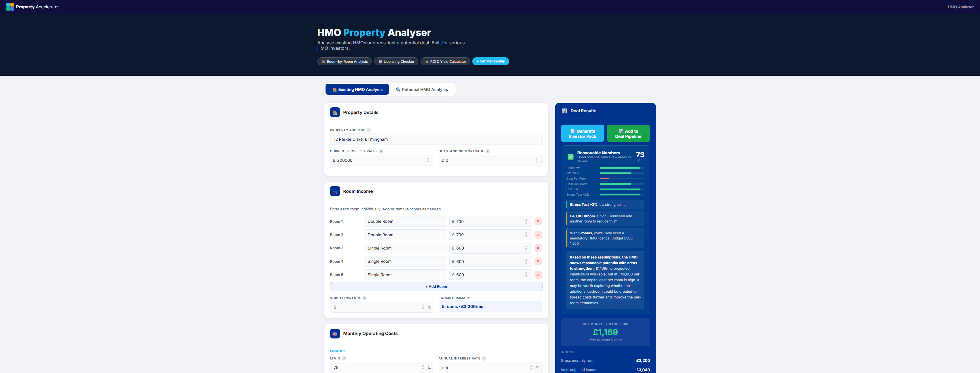Viewport: 980px width, 373px height.
Task: Click info icon next to Outstanding Mortgage
Action: (488, 151)
